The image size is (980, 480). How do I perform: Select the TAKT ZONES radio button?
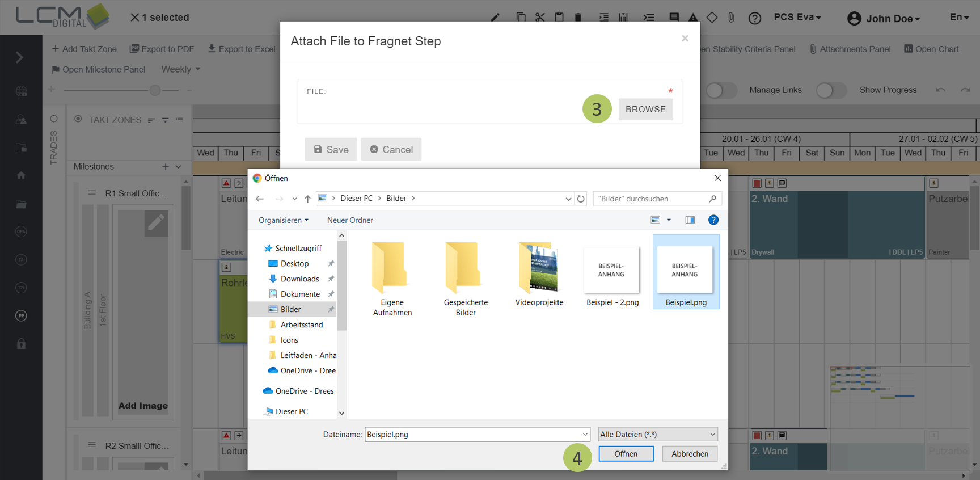coord(78,119)
